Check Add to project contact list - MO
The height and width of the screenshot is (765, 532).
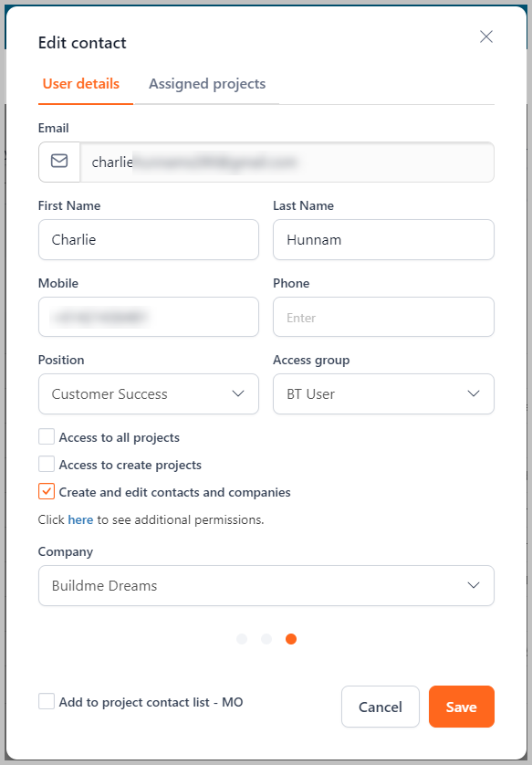click(47, 702)
